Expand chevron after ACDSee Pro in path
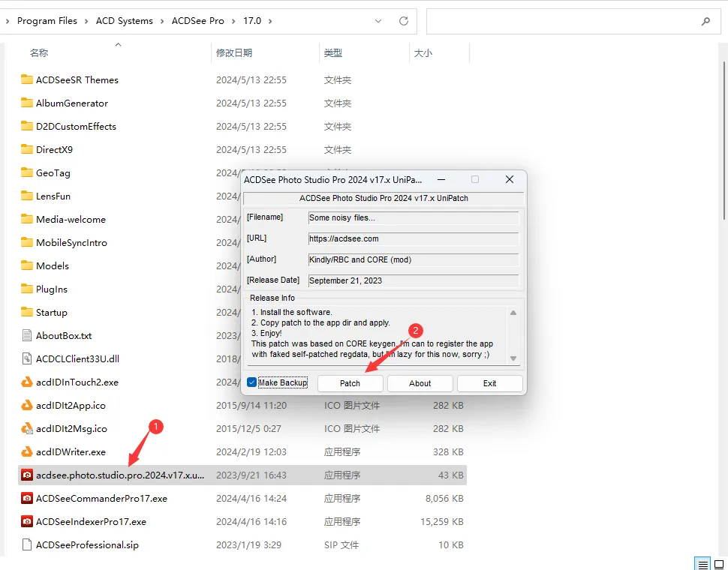Screen dimensions: 728x570 tap(233, 21)
